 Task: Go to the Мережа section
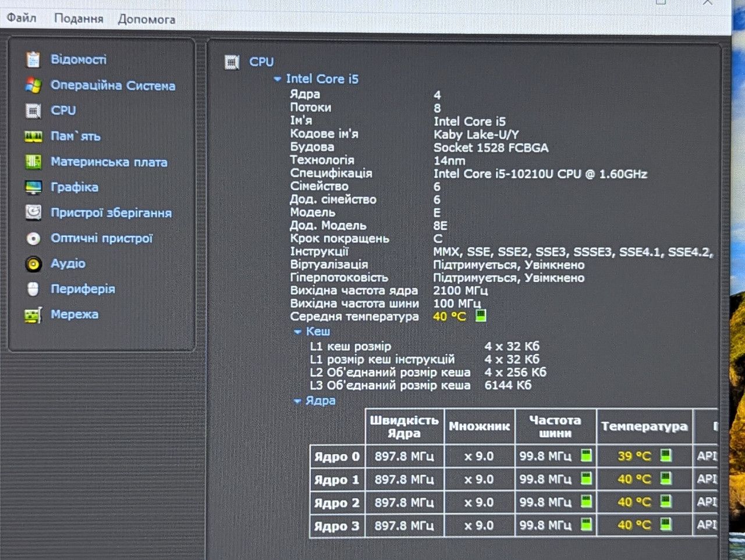[x=74, y=315]
